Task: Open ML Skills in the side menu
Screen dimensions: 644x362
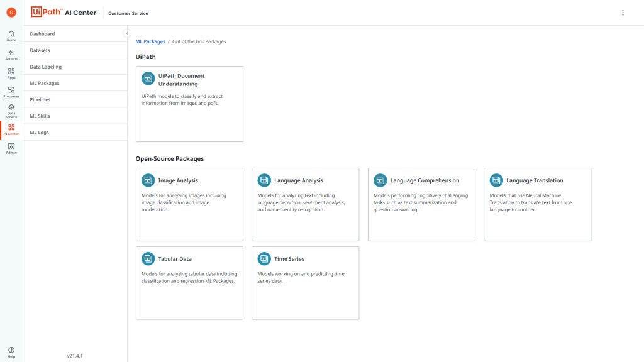Action: (x=75, y=116)
